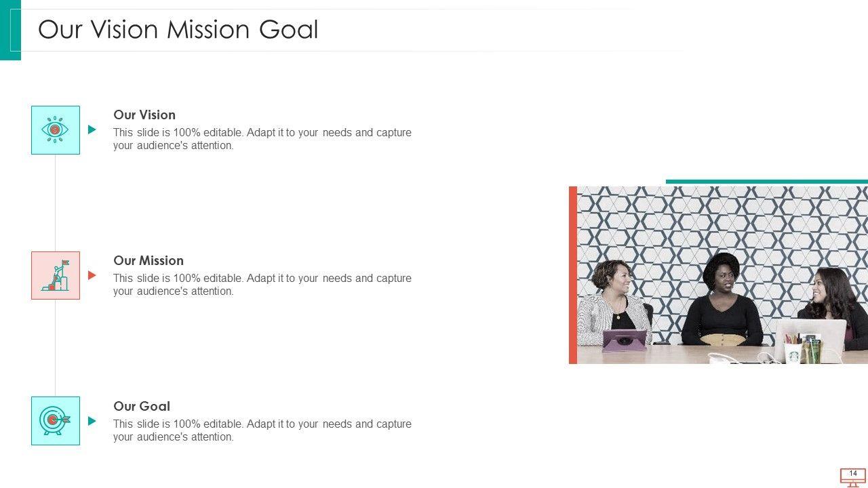Image resolution: width=868 pixels, height=488 pixels.
Task: Click the description text under Our Mission
Action: point(262,285)
